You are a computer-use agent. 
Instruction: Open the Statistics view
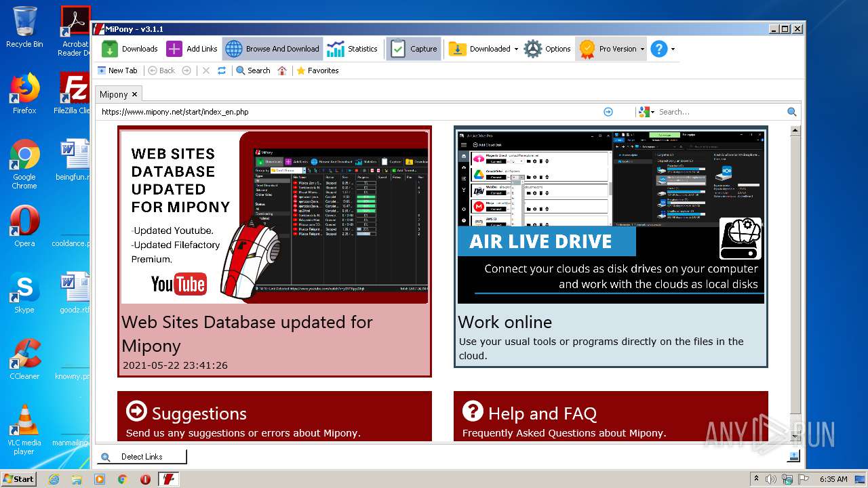[352, 49]
